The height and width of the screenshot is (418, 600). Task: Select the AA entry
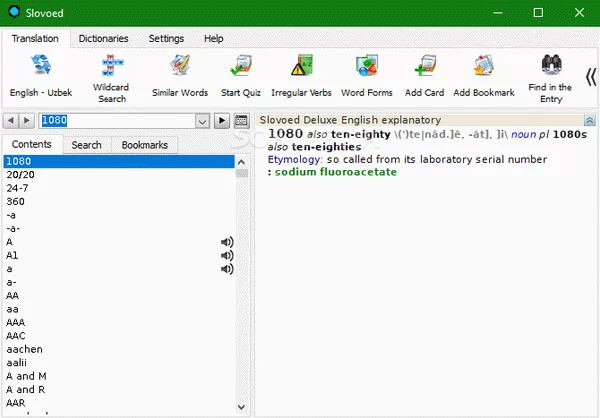click(x=119, y=296)
